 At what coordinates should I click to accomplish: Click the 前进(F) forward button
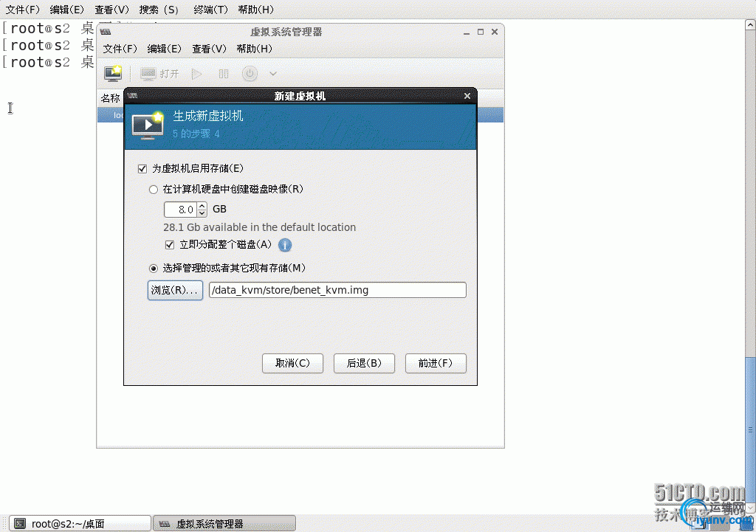[x=436, y=363]
